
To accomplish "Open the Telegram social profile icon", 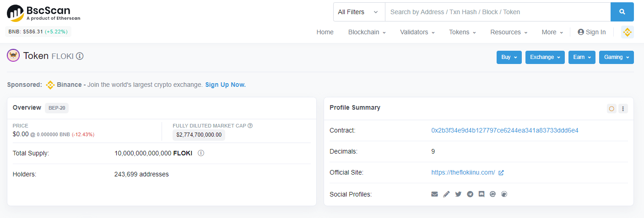I will point(470,194).
